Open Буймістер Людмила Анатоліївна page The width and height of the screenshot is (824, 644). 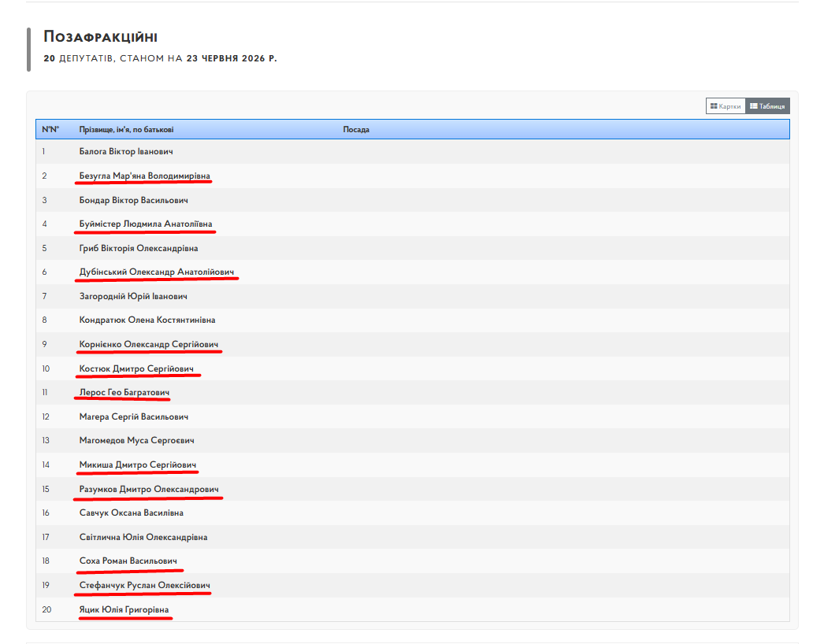[146, 224]
